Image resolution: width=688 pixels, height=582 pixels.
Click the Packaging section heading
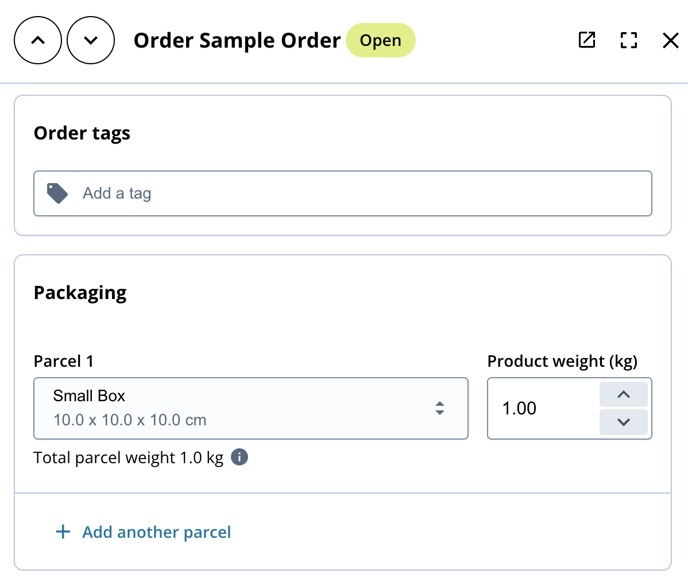coord(80,293)
